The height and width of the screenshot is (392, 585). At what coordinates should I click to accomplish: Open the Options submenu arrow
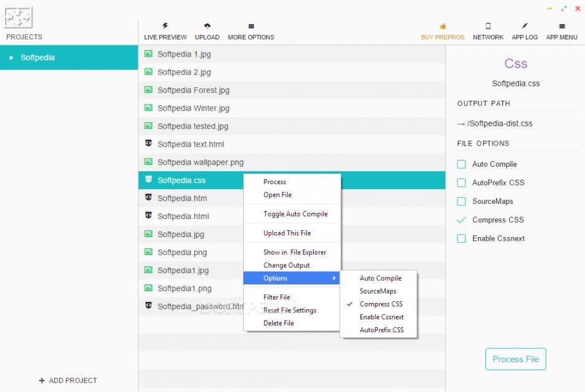coord(334,278)
